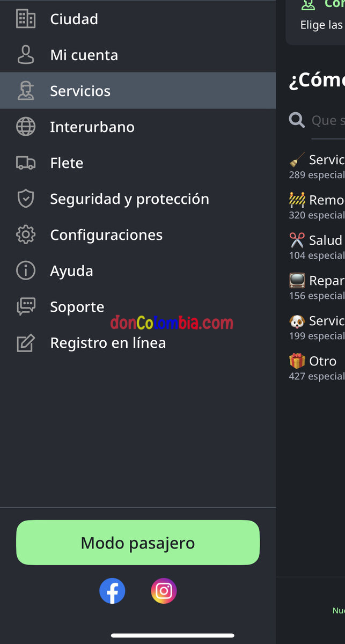Image resolution: width=345 pixels, height=644 pixels.
Task: Open the Instagram profile icon
Action: (164, 591)
